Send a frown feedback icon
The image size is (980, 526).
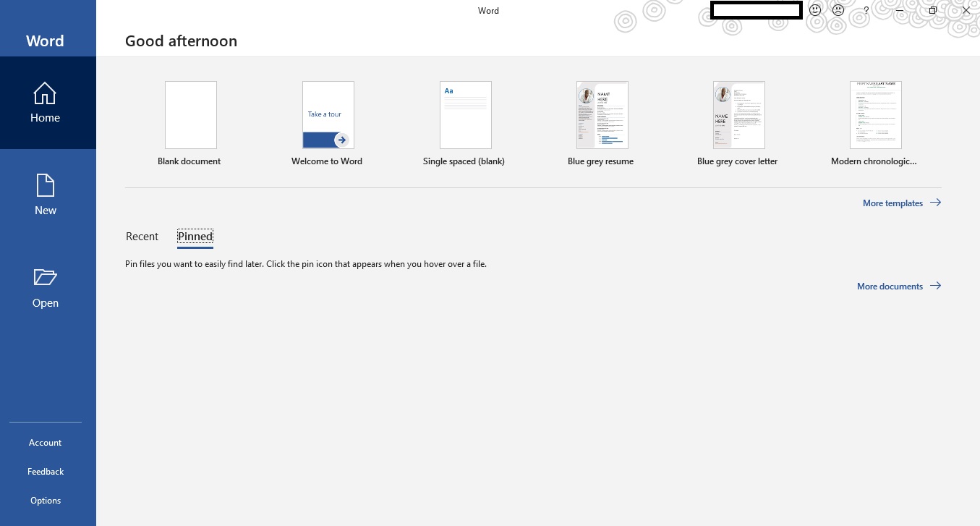(838, 10)
